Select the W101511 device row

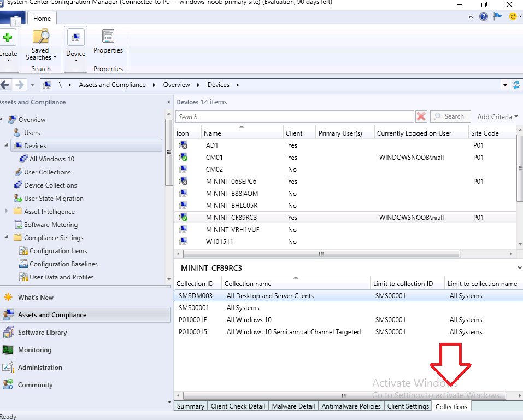[344, 241]
